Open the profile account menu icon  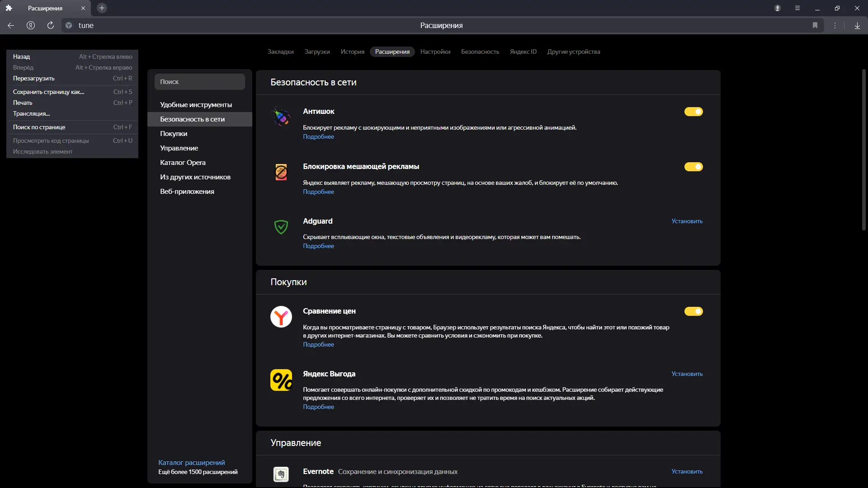click(x=778, y=8)
